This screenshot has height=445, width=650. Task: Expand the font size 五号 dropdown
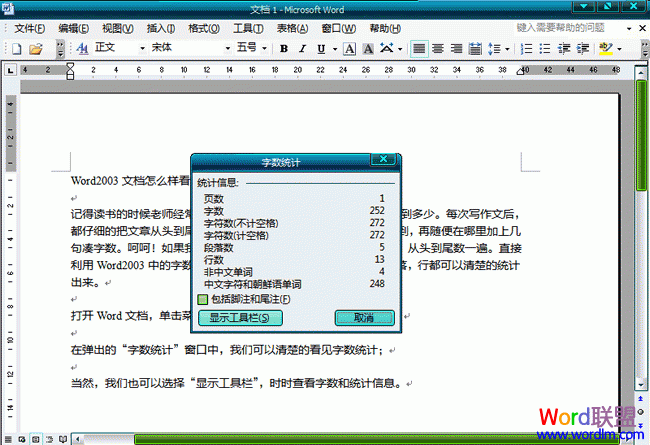tap(265, 48)
